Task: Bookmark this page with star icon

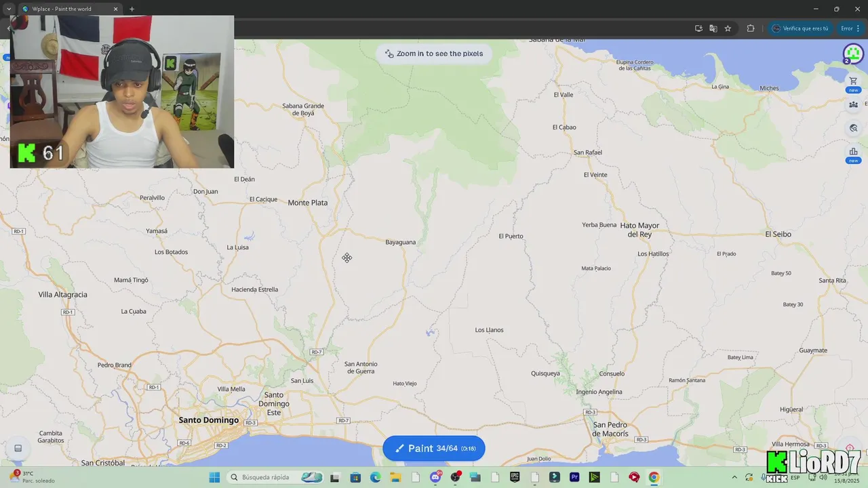Action: pos(728,28)
